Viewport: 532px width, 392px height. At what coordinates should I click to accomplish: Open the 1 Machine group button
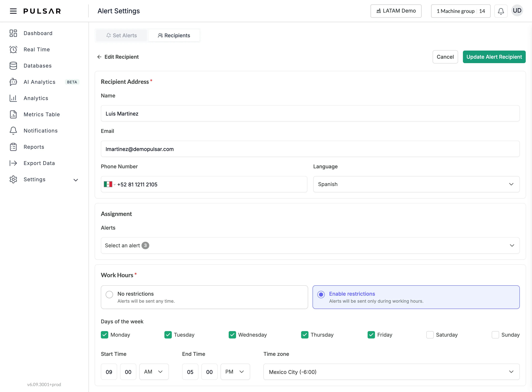(x=461, y=11)
